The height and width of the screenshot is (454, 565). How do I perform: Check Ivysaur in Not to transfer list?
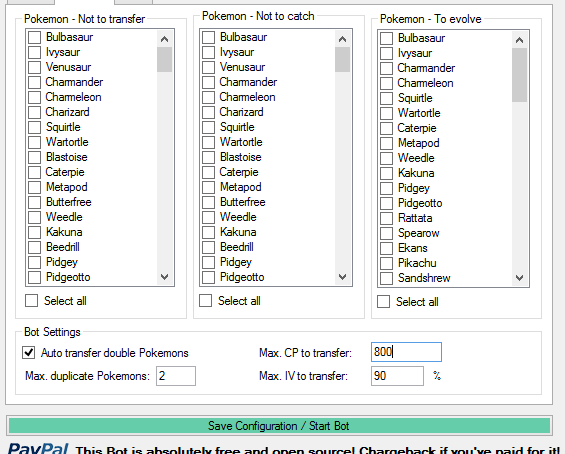[35, 52]
